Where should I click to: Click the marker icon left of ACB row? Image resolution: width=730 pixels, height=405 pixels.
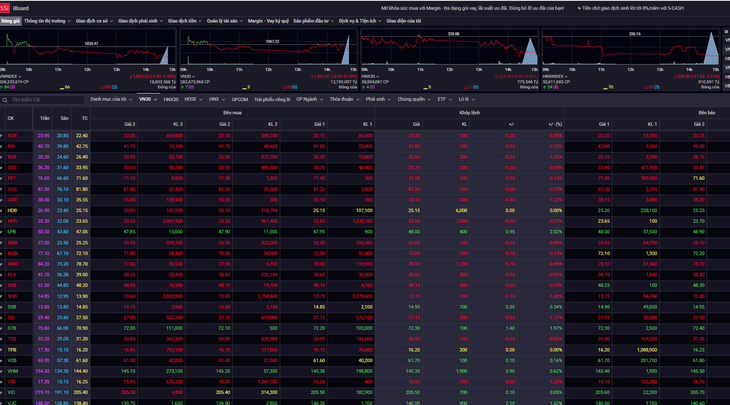tap(1, 136)
